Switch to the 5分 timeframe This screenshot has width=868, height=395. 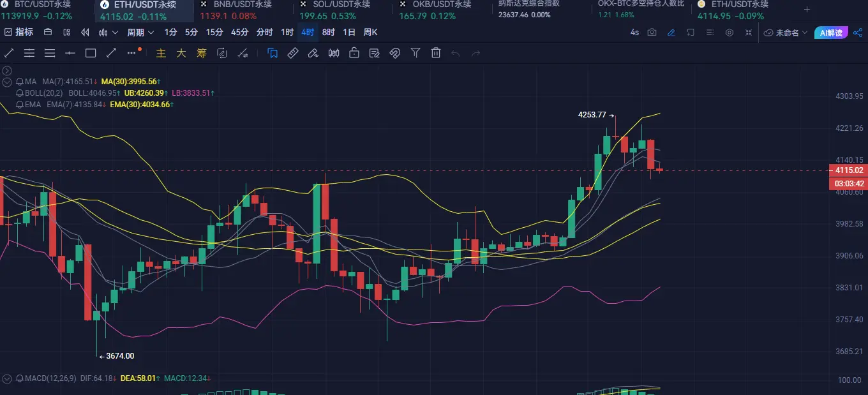pyautogui.click(x=191, y=32)
